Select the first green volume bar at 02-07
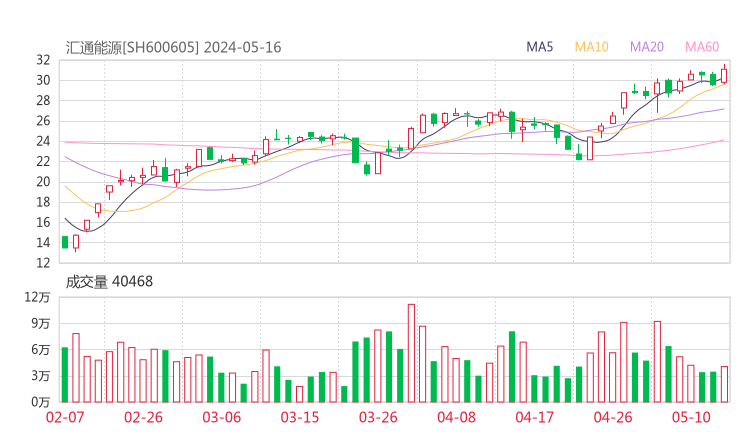 (x=65, y=375)
